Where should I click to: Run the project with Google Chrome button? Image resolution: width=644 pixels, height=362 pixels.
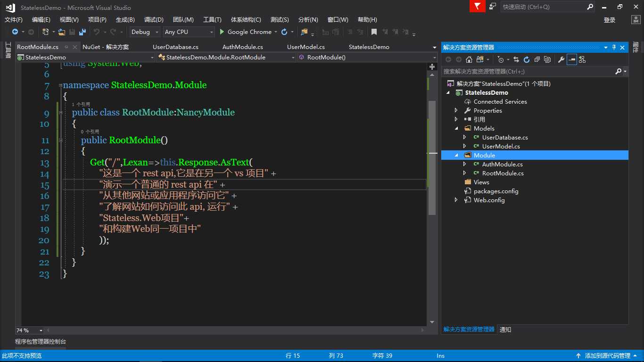tap(245, 32)
